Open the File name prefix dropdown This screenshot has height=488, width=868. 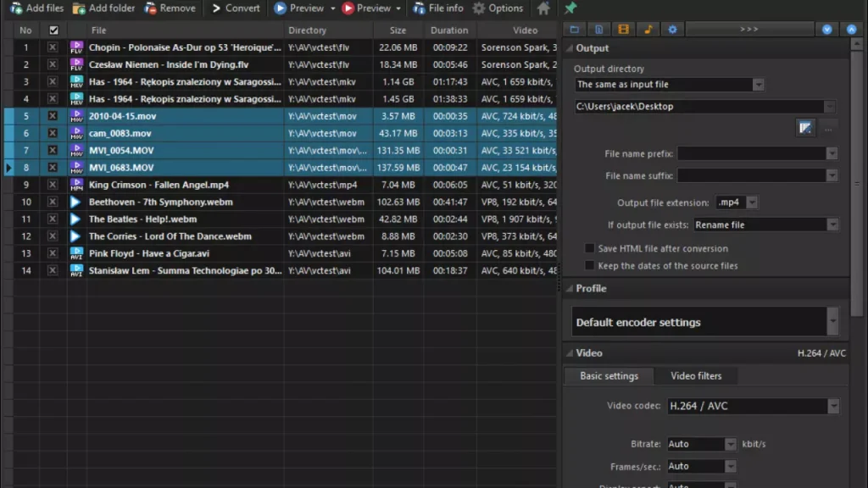click(832, 154)
